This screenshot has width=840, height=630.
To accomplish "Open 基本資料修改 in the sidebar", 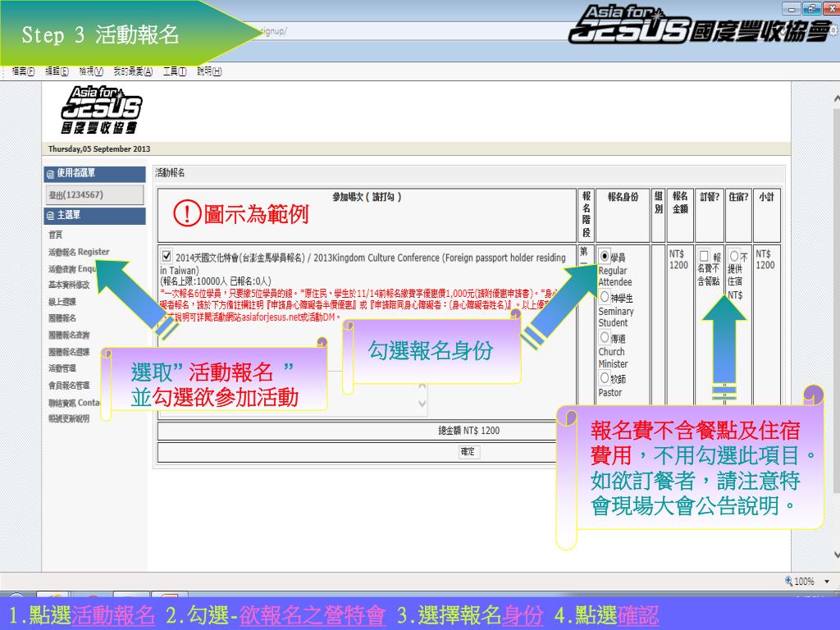I will (69, 285).
